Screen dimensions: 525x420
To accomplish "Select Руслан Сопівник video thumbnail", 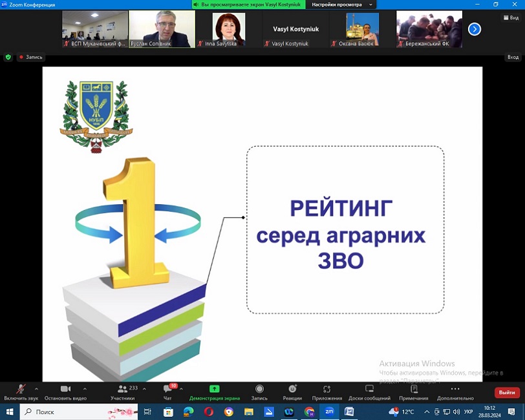I will pyautogui.click(x=162, y=29).
